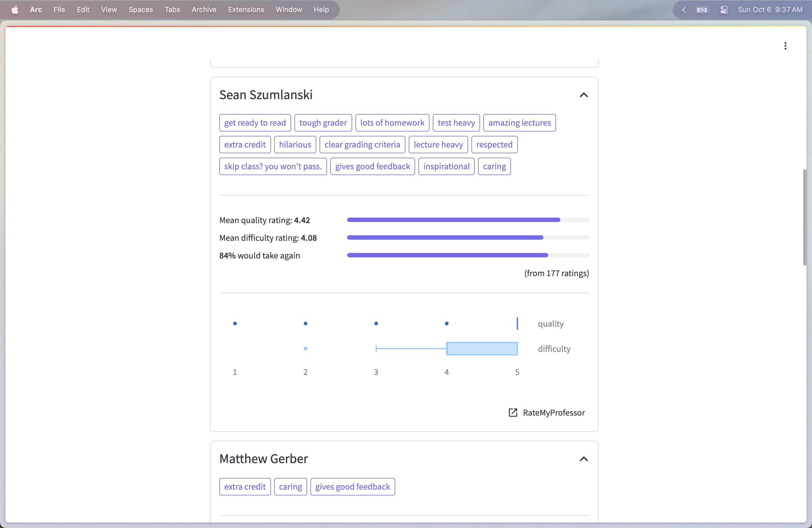
Task: Open the RateMyProfessor external link icon
Action: pos(513,413)
